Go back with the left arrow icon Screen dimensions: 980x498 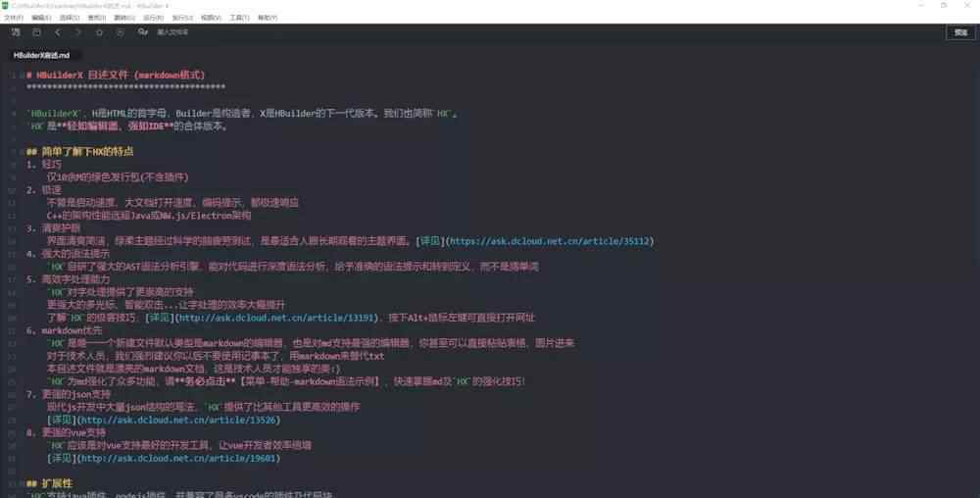tap(58, 32)
